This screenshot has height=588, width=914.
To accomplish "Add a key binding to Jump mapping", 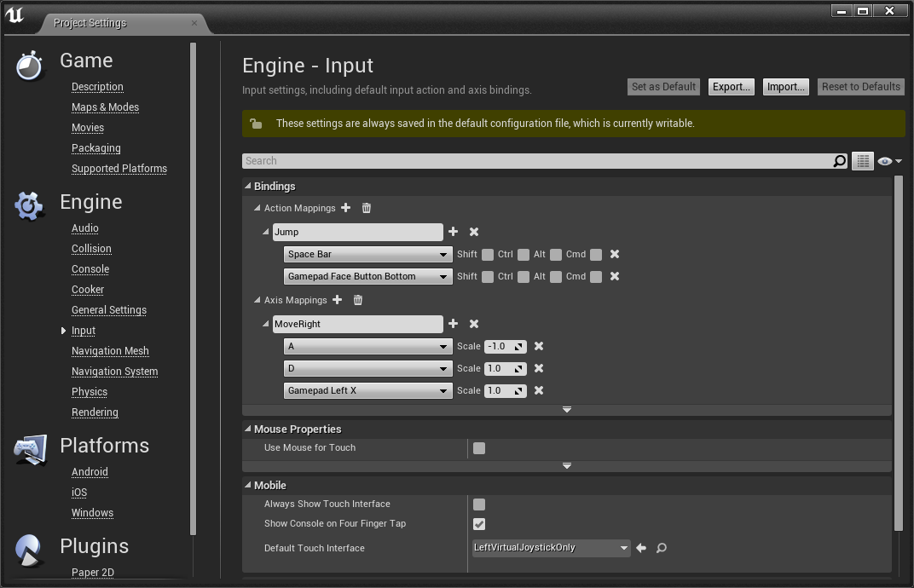I will click(x=453, y=232).
